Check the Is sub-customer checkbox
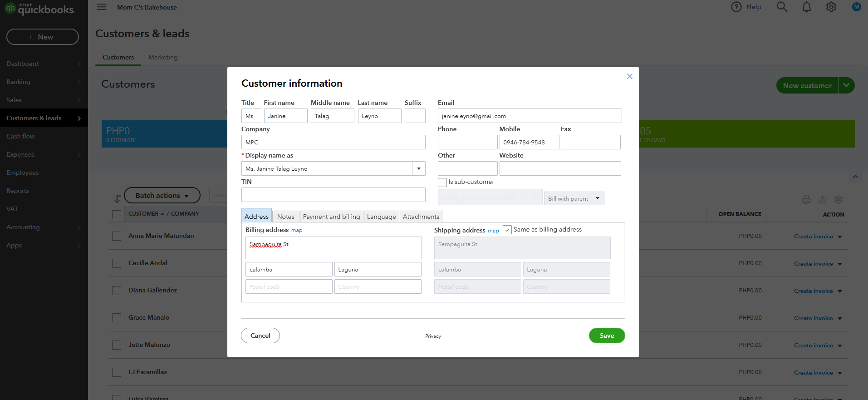 (442, 182)
